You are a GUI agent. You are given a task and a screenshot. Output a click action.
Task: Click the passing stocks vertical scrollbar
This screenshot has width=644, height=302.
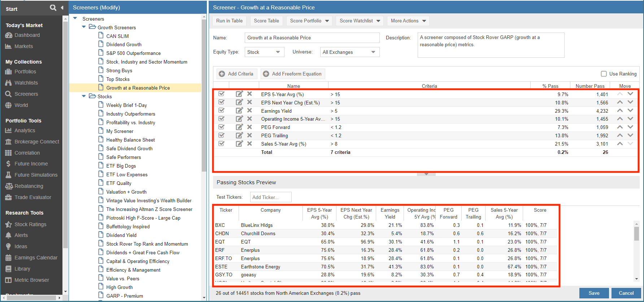(x=636, y=234)
